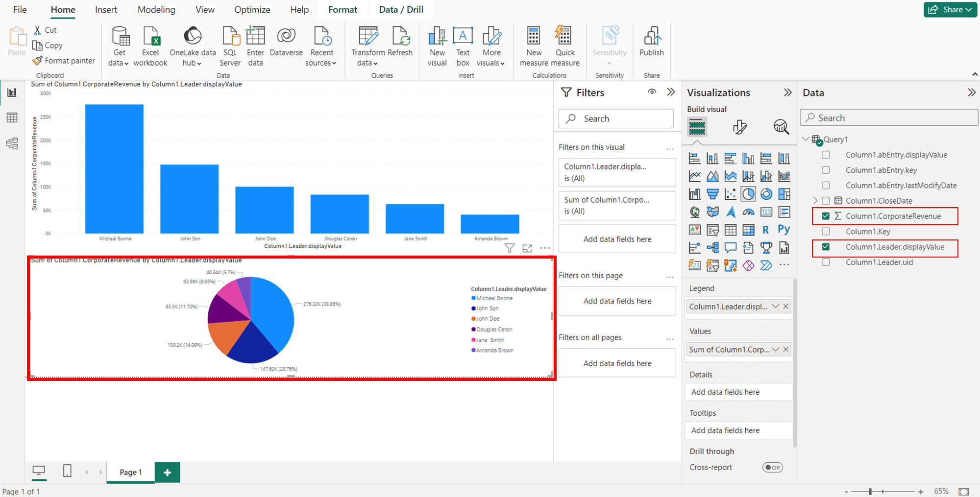
Task: Add a Text box to the report
Action: 463,46
